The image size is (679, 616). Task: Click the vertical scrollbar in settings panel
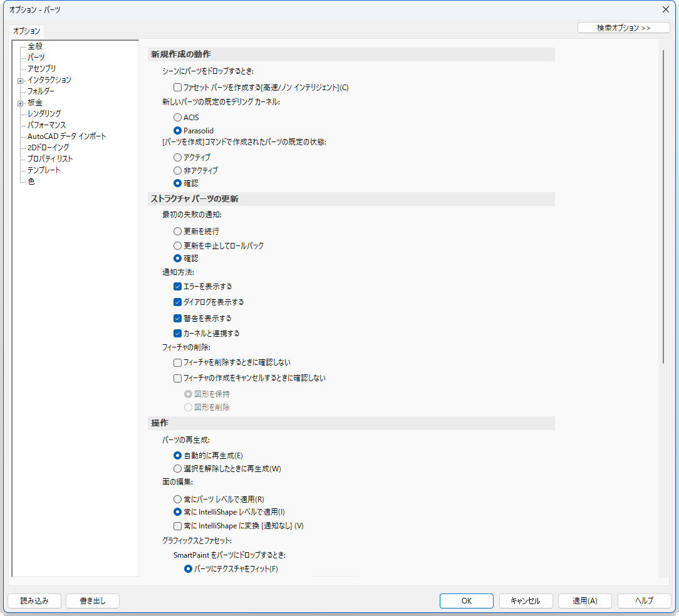coord(663,207)
